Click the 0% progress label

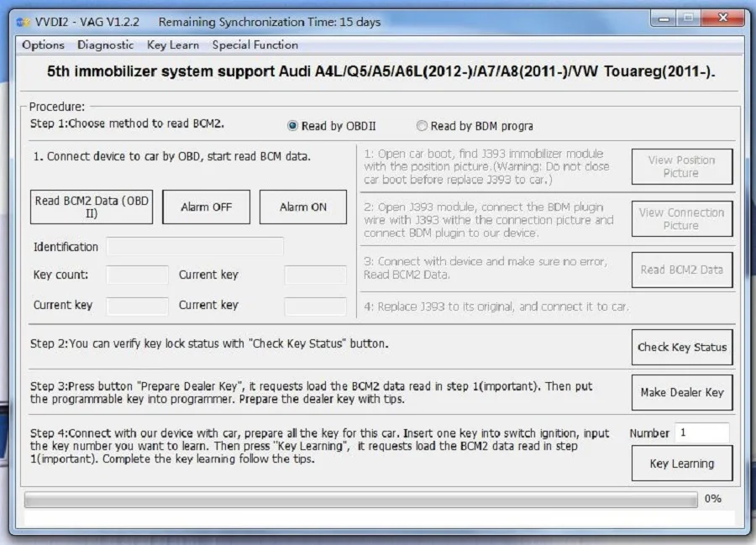pos(712,499)
